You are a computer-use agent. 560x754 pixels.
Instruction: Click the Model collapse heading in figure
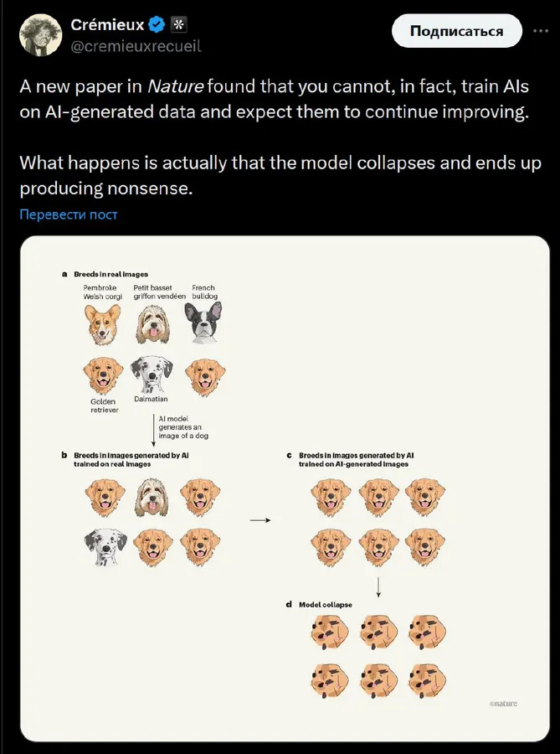325,604
